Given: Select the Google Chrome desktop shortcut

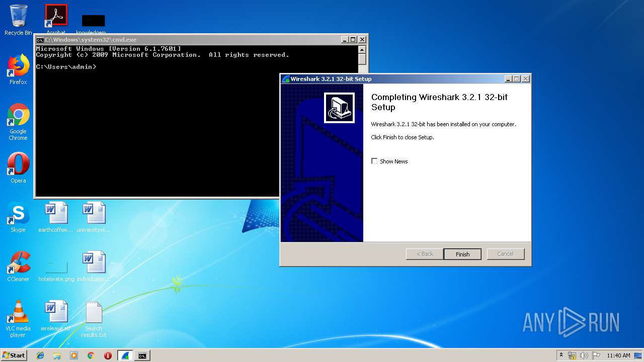Looking at the screenshot, I should point(18,122).
